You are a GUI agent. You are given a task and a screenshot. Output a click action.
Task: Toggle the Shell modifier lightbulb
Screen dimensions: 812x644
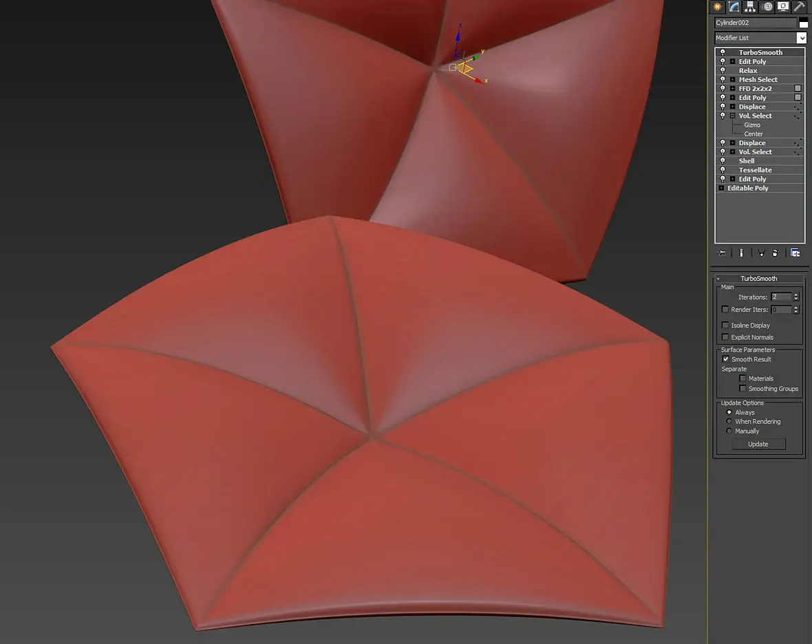tap(723, 160)
